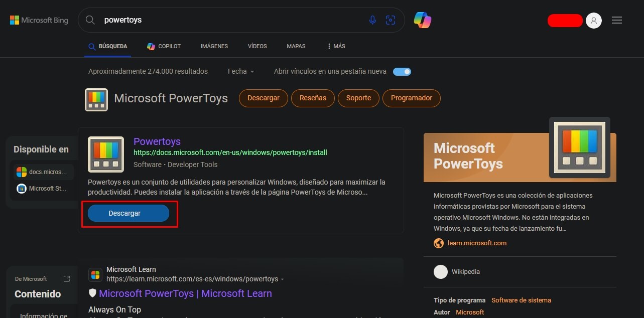
Task: Click the red redacted button in header
Action: click(565, 21)
